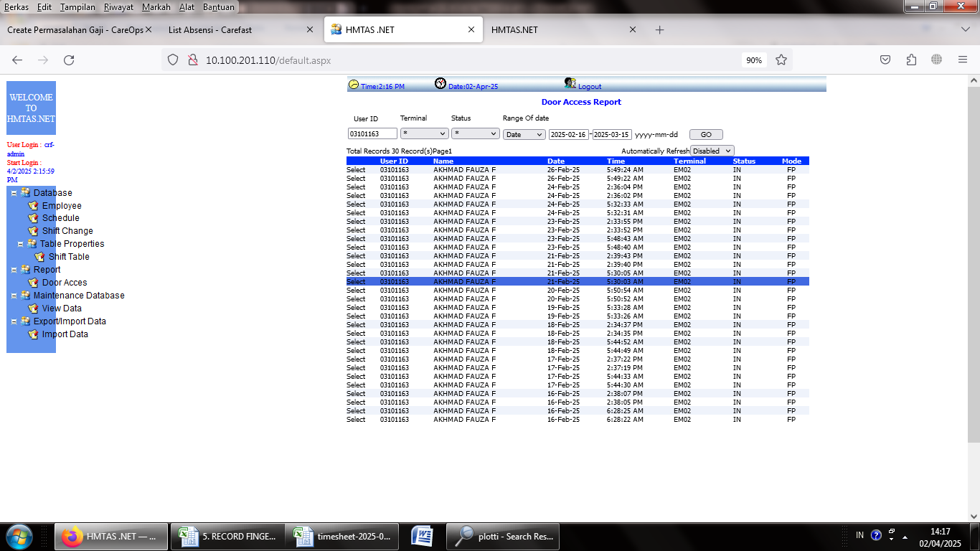Collapse the Table Properties node
Screen dimensions: 980x551
(21, 244)
